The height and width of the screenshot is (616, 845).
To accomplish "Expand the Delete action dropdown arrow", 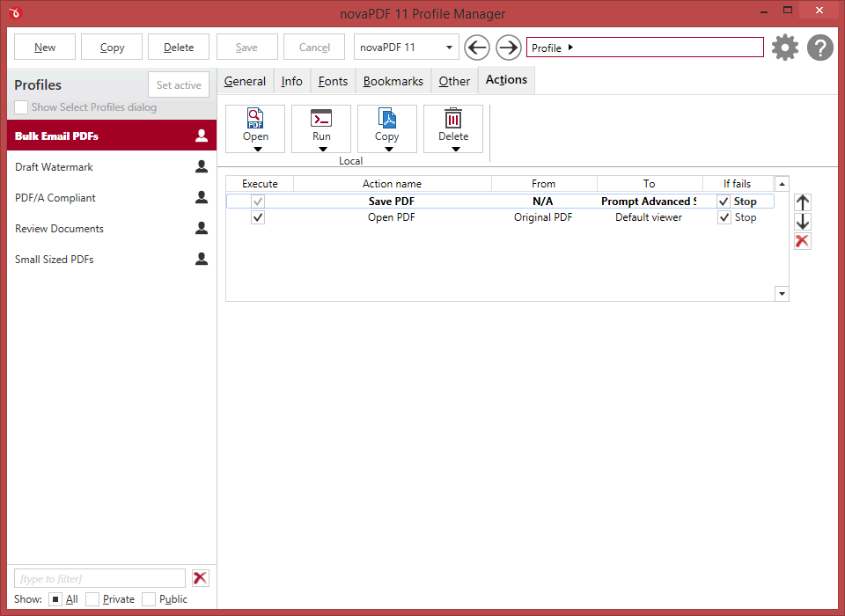I will (455, 150).
